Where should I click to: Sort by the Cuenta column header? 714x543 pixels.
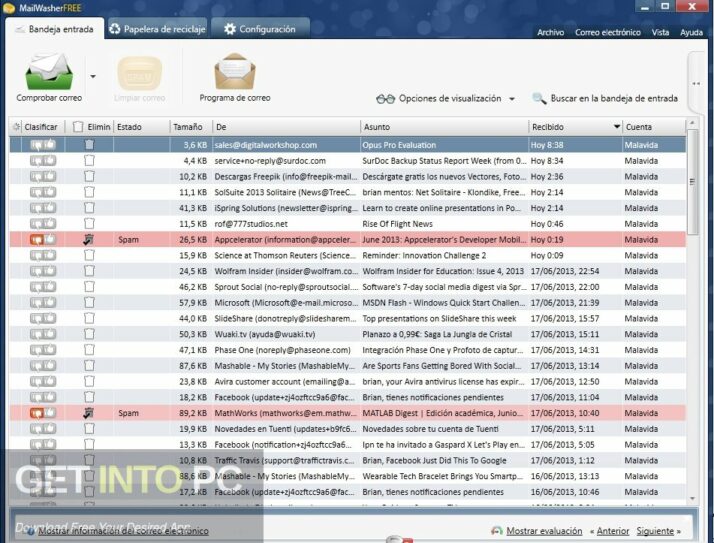pyautogui.click(x=654, y=127)
